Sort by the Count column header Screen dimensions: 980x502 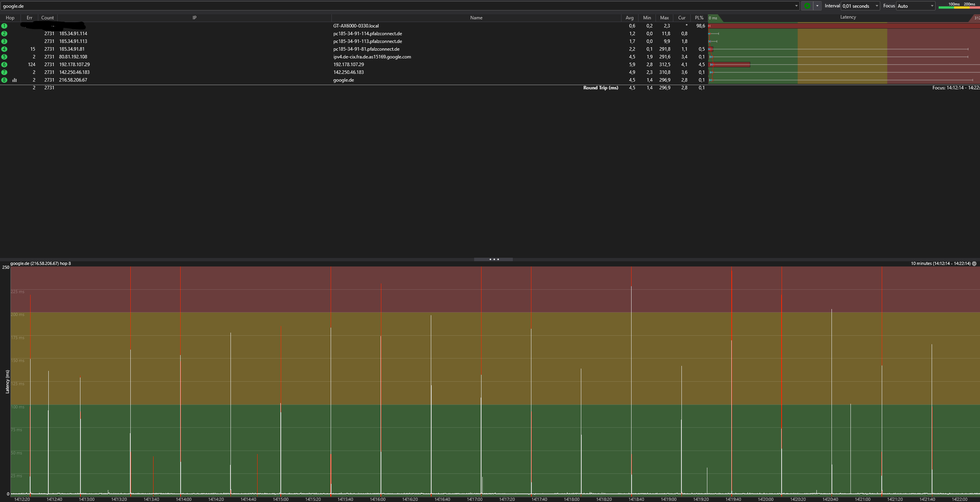pyautogui.click(x=48, y=18)
